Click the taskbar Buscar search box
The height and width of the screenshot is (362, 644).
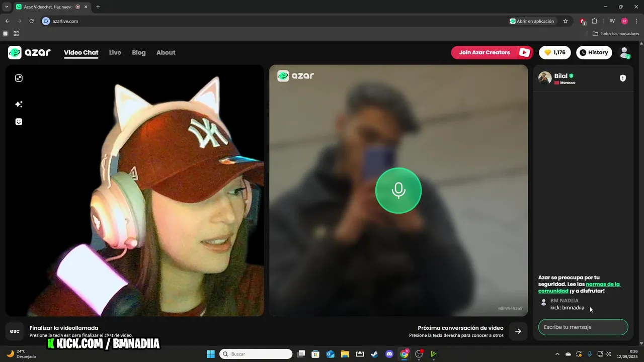point(256,354)
